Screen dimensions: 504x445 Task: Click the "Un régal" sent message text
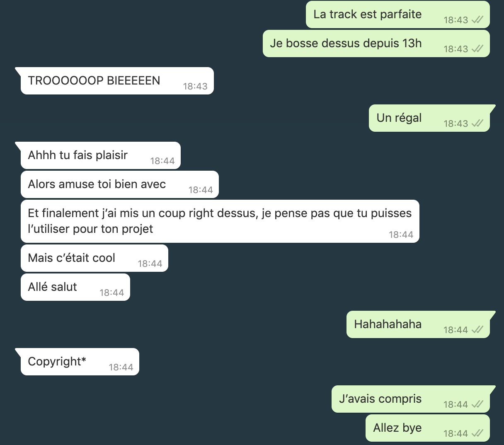(399, 118)
